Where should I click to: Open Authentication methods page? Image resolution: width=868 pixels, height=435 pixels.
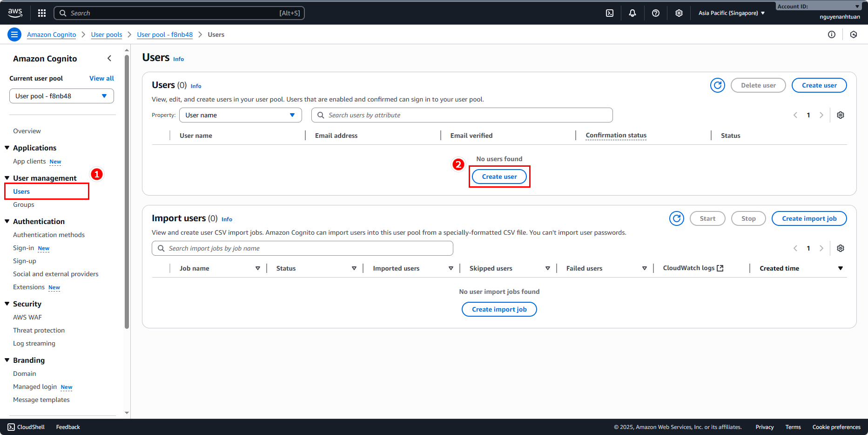[x=49, y=235]
